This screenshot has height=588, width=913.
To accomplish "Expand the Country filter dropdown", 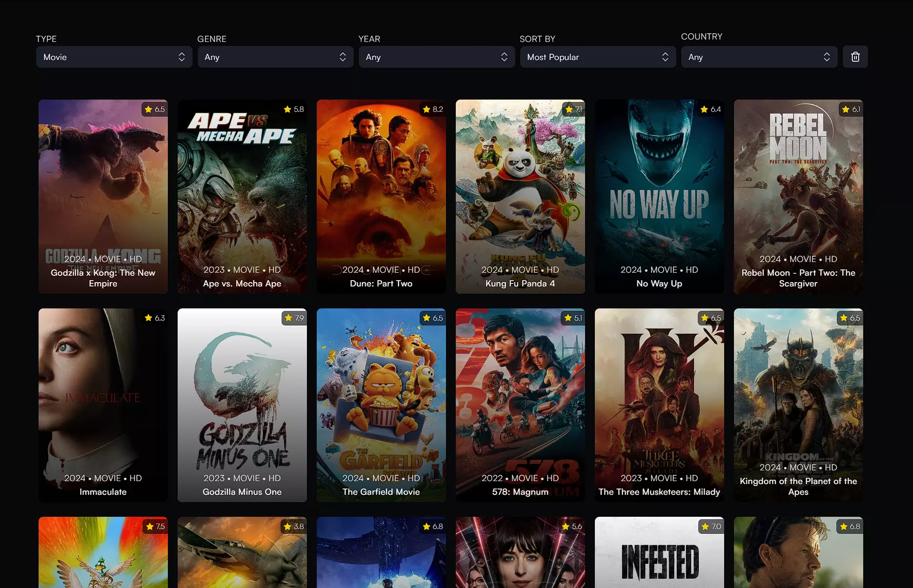I will pos(759,57).
